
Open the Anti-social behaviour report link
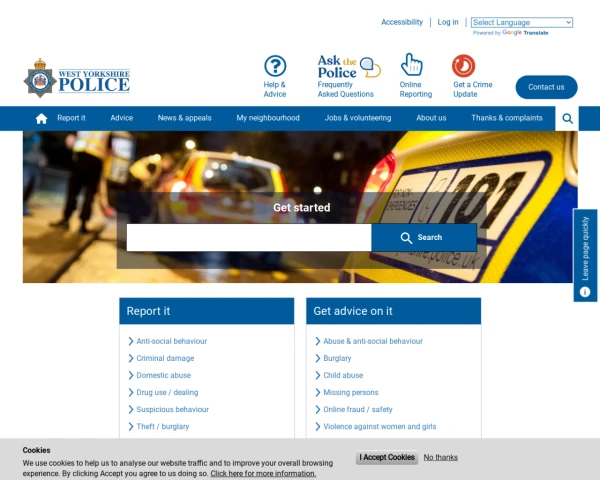click(x=171, y=341)
